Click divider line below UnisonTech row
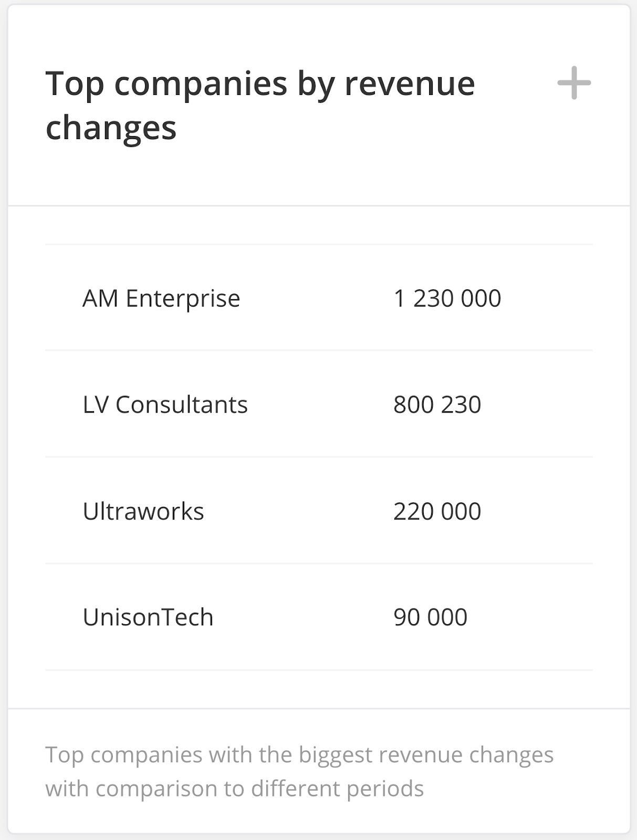The image size is (637, 840). (x=319, y=670)
